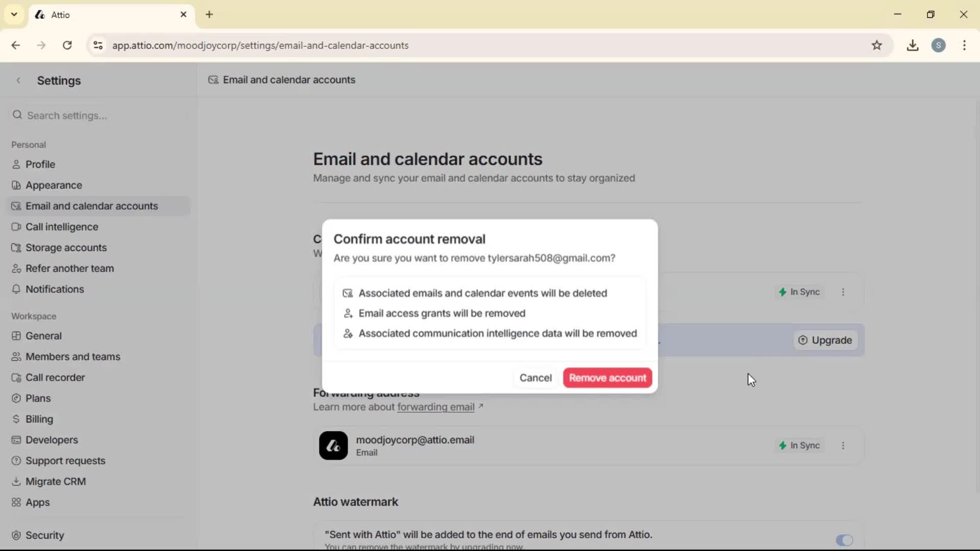Screen dimensions: 980x551
Task: Select Refer another team
Action: [x=69, y=268]
